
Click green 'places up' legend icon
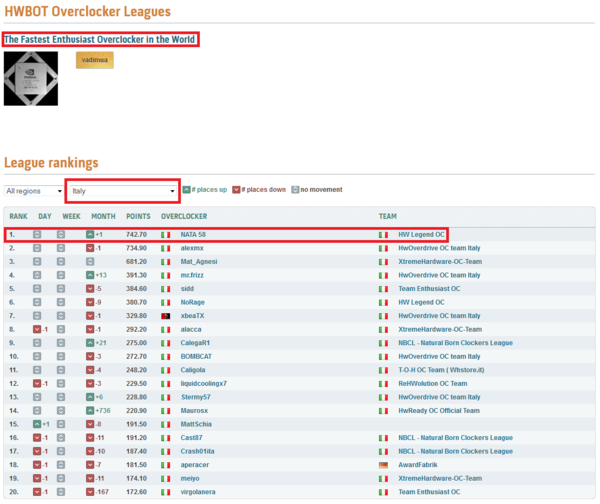click(x=186, y=189)
